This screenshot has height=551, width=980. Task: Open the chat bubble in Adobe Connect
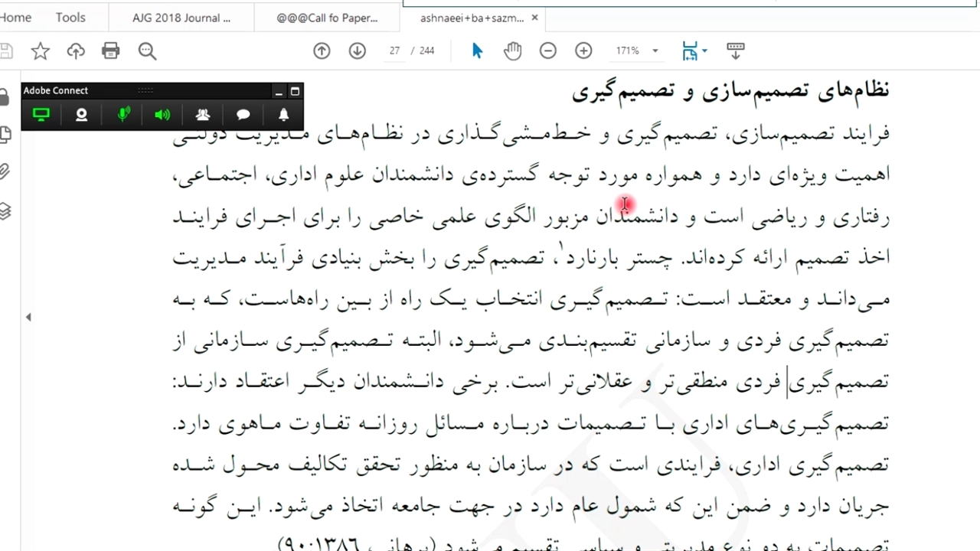243,115
